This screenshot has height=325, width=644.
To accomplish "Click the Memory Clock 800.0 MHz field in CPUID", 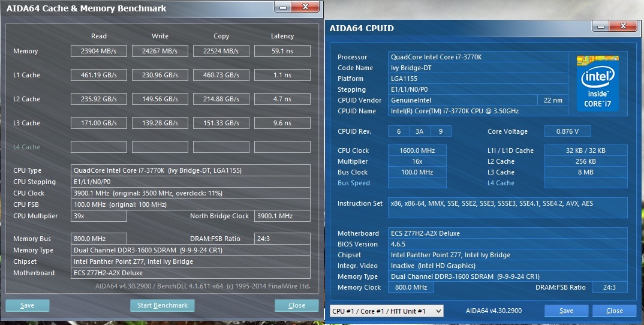I will click(x=411, y=287).
